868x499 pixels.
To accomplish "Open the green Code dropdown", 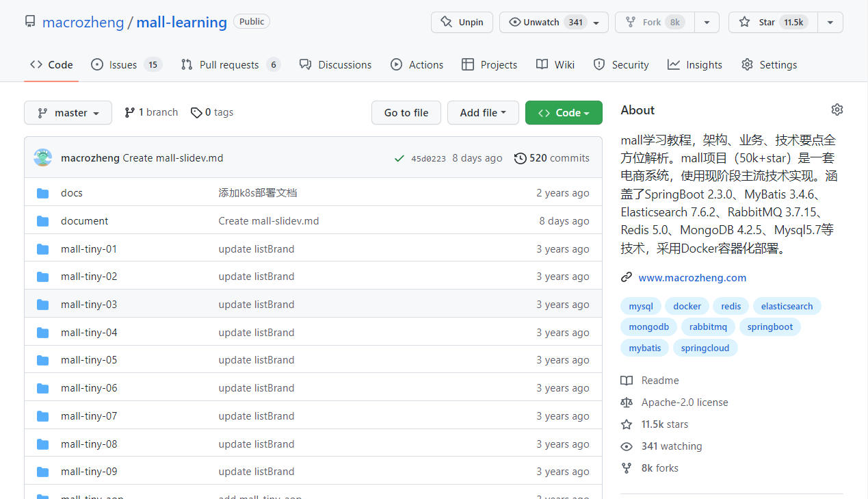I will (564, 113).
